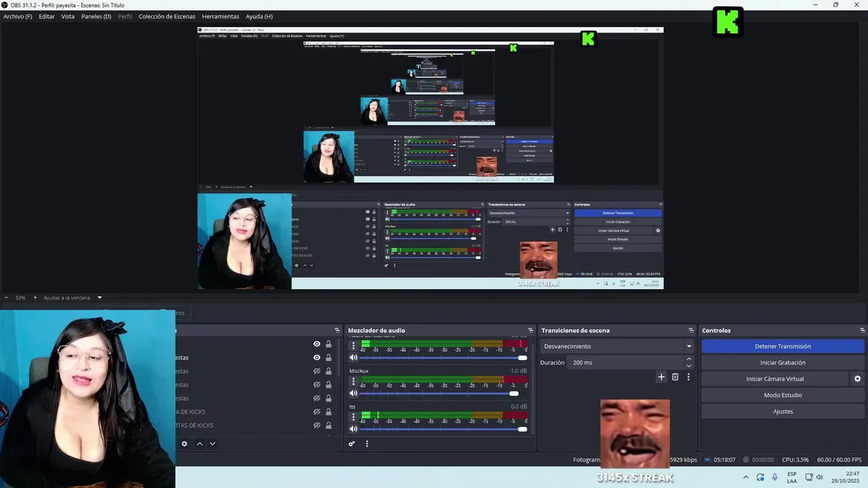Viewport: 868px width, 488px height.
Task: Click the 60.00 / 60.00 FPS status
Action: [x=840, y=460]
